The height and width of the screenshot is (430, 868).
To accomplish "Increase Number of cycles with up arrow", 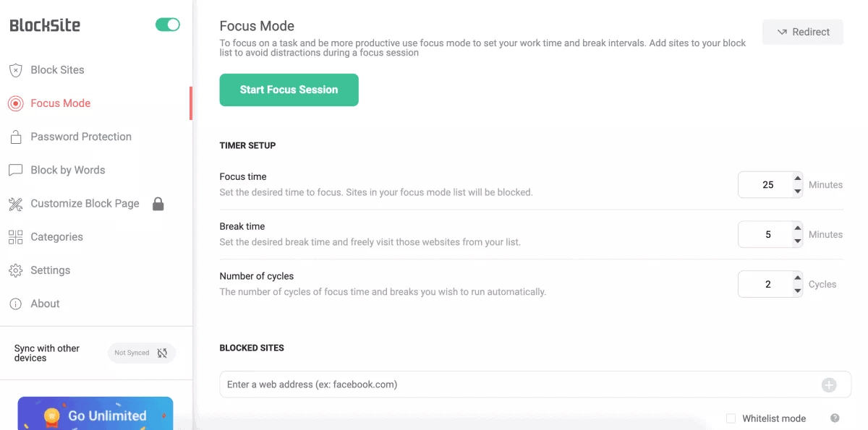I will [796, 279].
